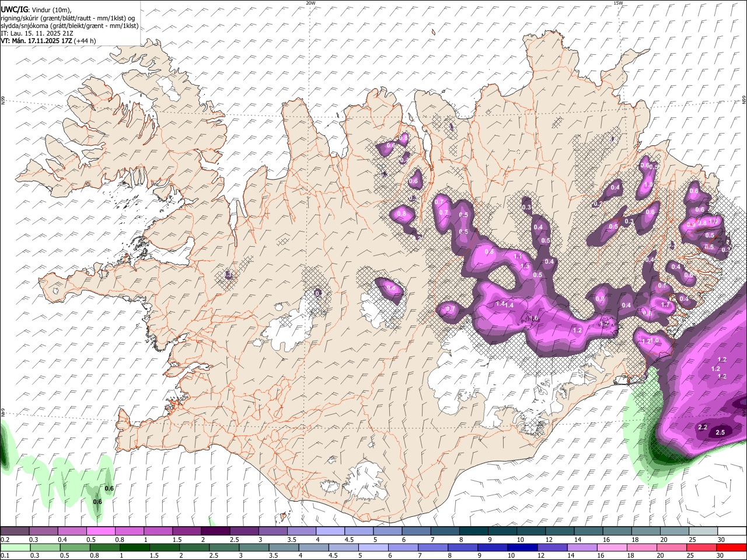Click the valid time 'VT: Mán. 17.11.2025 17Z' line
Viewport: 747px width, 560px height.
tap(36, 41)
